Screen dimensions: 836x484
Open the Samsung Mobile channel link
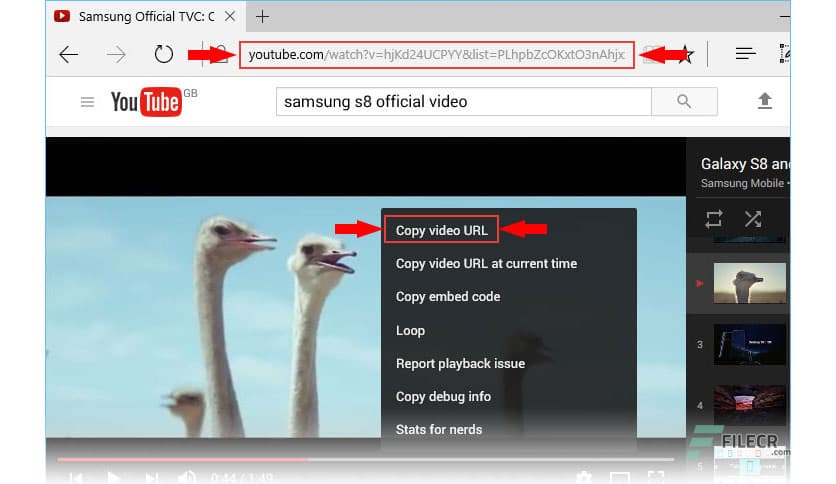coord(742,183)
